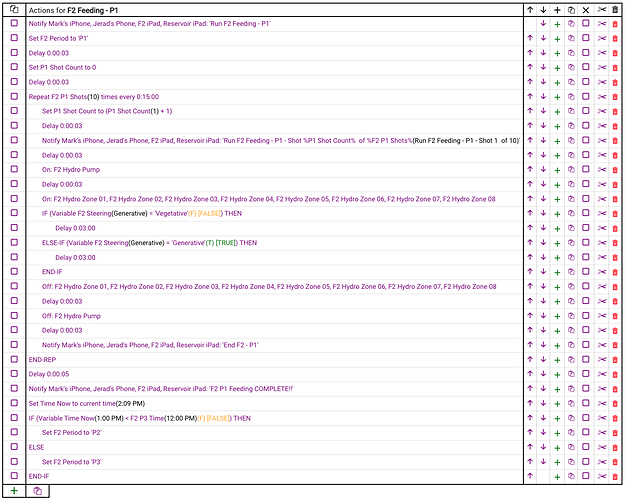Image resolution: width=626 pixels, height=500 pixels.
Task: Delete the 'Set P1 Shot Count to (P1 Shot Count + 1)' row
Action: click(615, 111)
